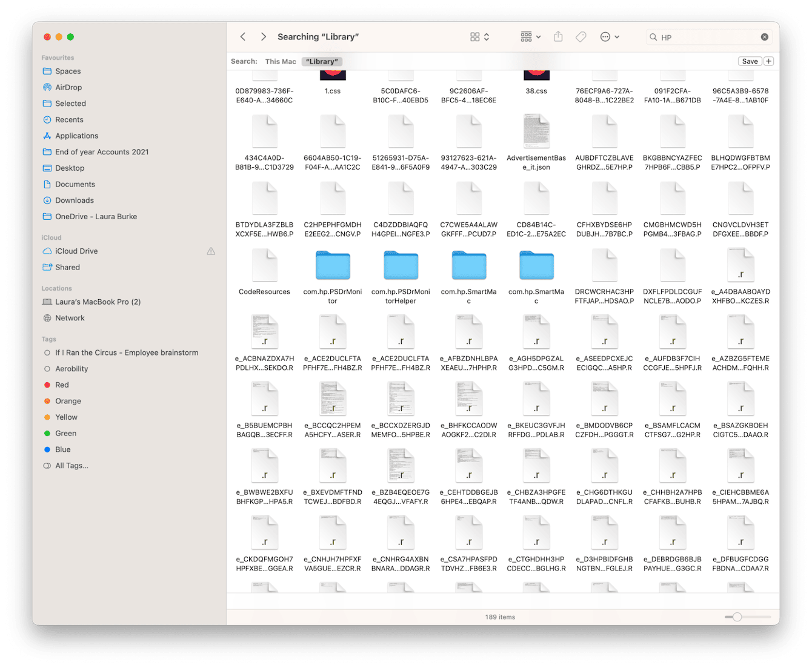Click the plus button next to Save
The height and width of the screenshot is (668, 812).
point(768,61)
